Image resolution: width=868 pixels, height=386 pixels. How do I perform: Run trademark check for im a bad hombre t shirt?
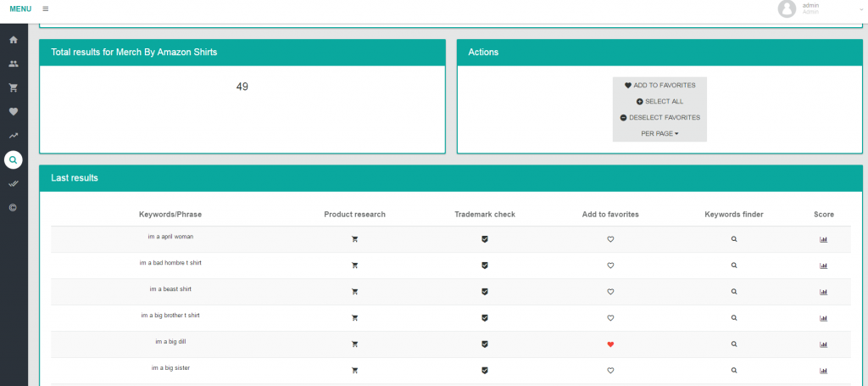coord(484,266)
